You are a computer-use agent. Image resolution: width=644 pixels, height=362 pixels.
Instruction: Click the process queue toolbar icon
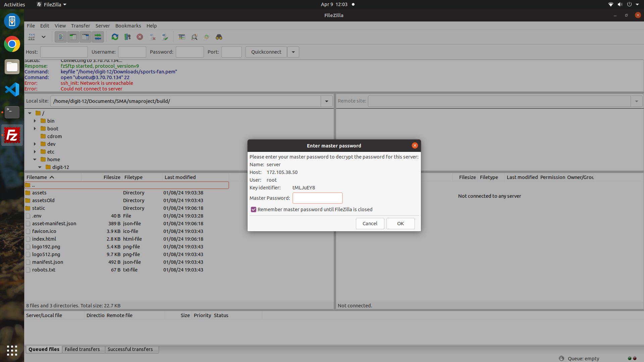pos(127,37)
